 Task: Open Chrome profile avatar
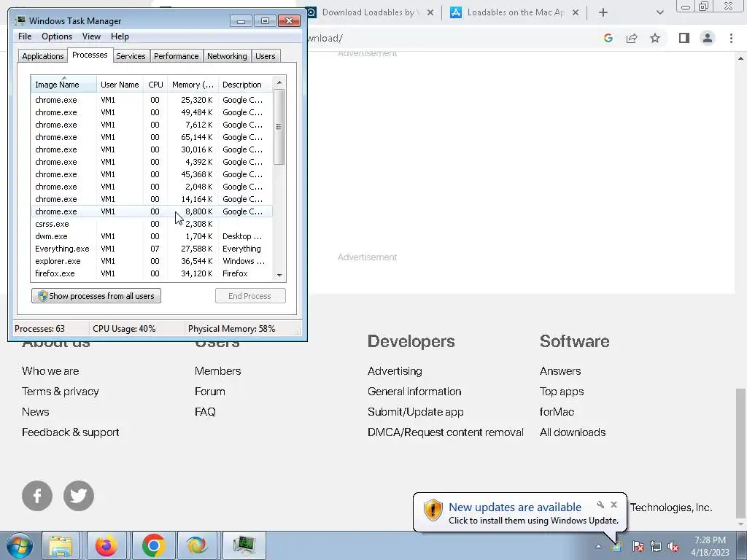[708, 38]
